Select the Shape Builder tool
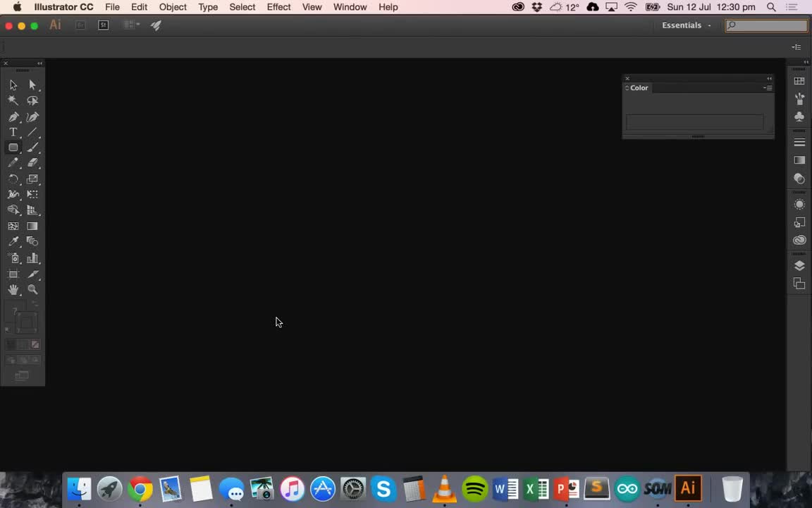This screenshot has width=812, height=508. coord(13,210)
